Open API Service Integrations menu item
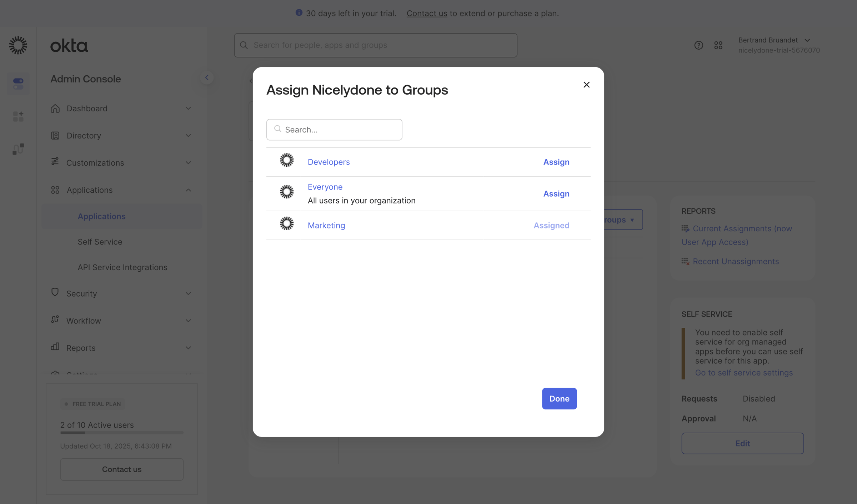The image size is (857, 504). tap(122, 267)
